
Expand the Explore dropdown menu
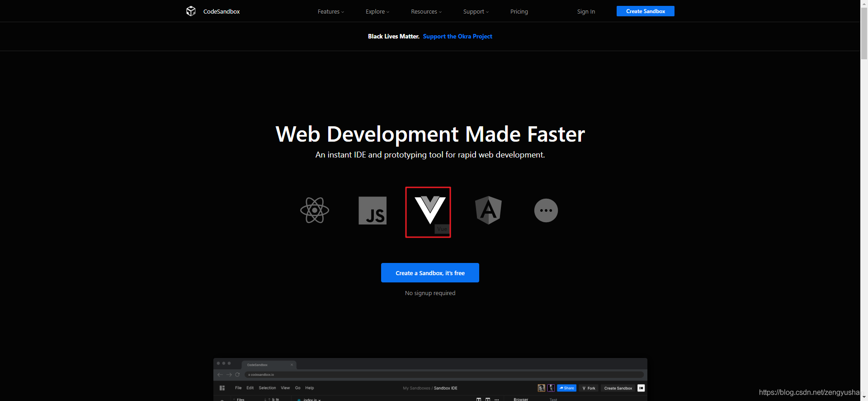(x=377, y=11)
